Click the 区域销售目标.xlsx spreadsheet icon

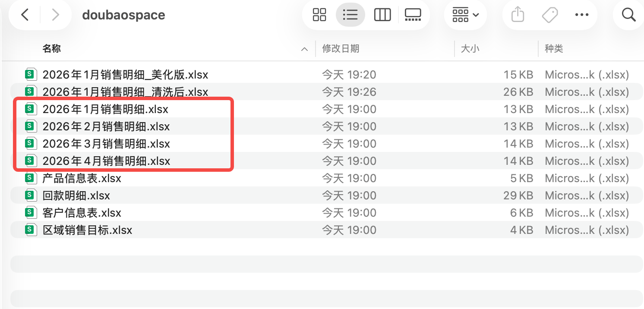pyautogui.click(x=30, y=230)
